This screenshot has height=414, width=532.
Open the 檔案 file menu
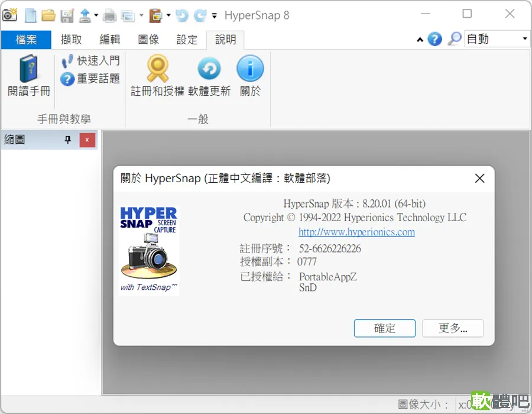(x=26, y=40)
